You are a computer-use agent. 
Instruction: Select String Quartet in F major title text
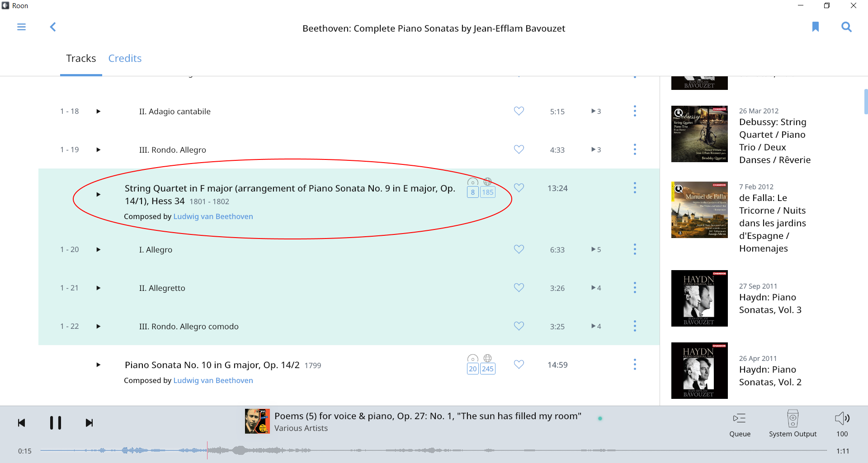click(x=290, y=195)
